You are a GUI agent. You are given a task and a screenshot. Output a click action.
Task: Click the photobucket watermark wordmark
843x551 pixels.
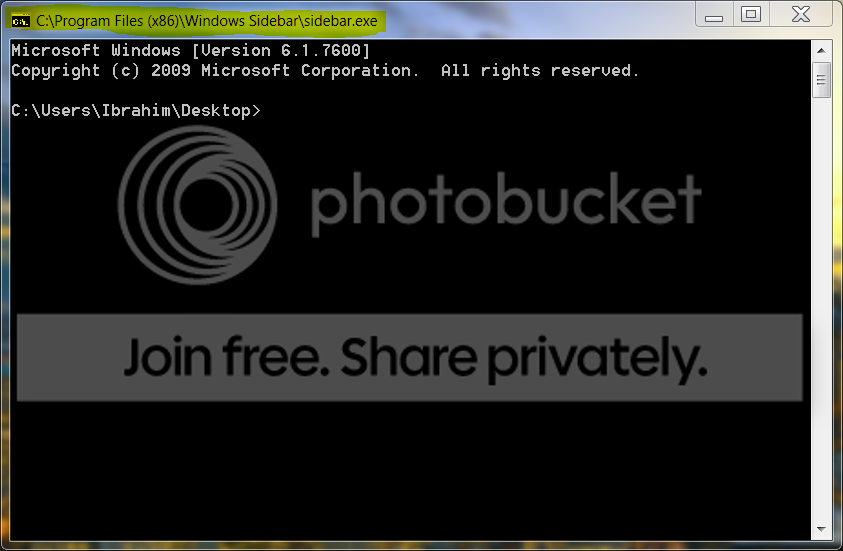(505, 203)
